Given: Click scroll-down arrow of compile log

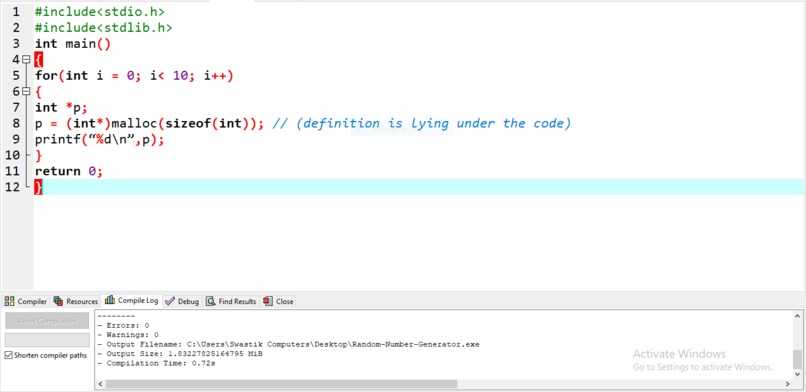Looking at the screenshot, I should coord(797,375).
